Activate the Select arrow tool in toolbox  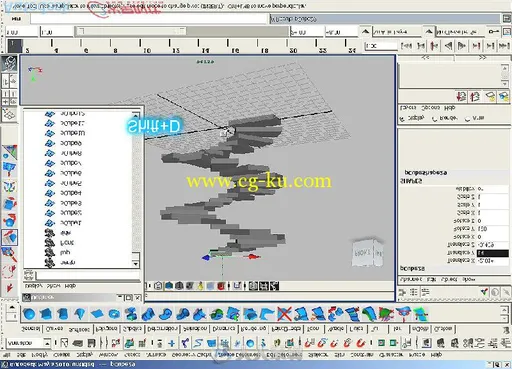coord(9,288)
